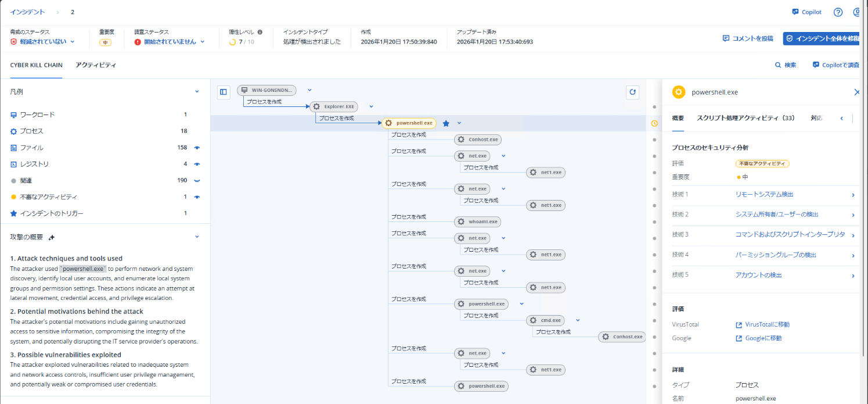The image size is (868, 404).
Task: Switch to the アクティビティ tab
Action: click(96, 65)
